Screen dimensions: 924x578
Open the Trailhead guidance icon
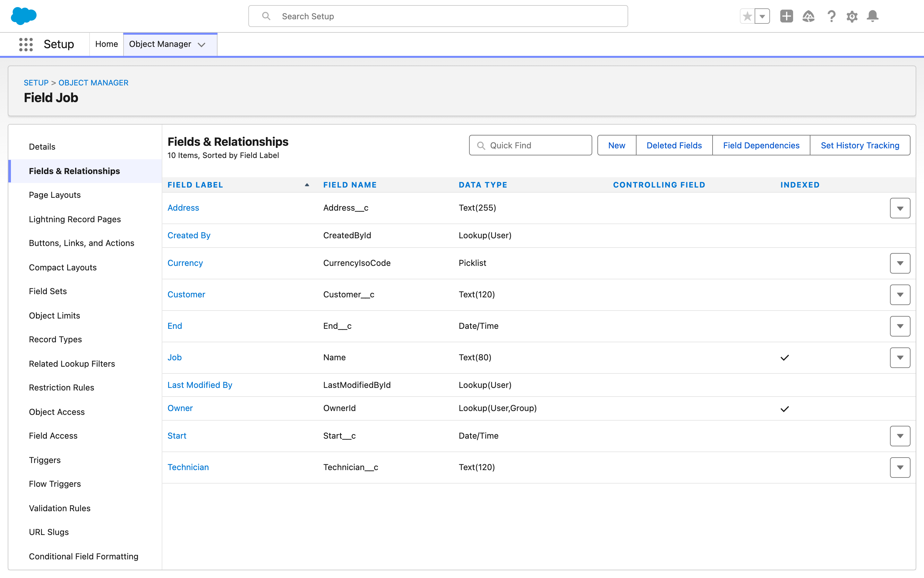tap(808, 16)
